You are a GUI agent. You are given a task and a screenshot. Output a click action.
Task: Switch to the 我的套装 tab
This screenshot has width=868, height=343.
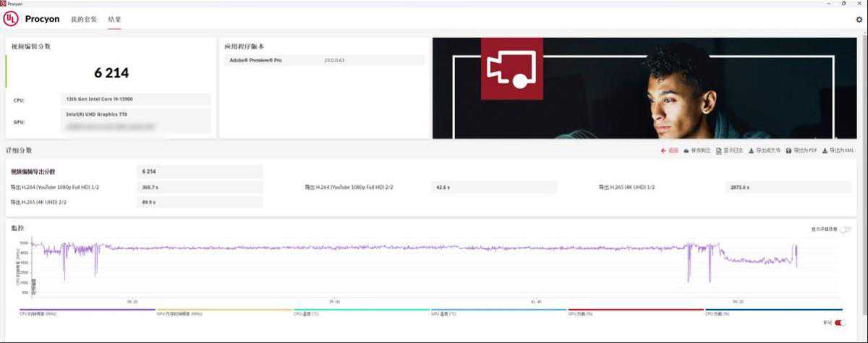pos(83,20)
